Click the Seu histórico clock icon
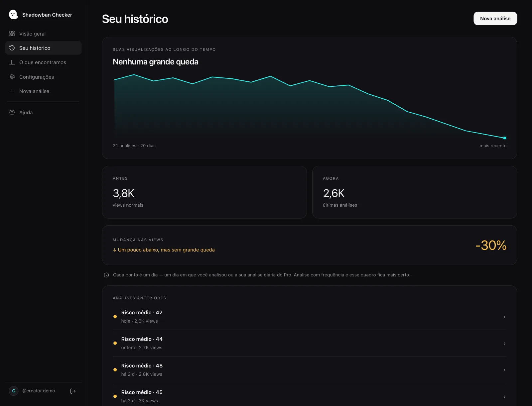The image size is (532, 406). click(x=12, y=48)
